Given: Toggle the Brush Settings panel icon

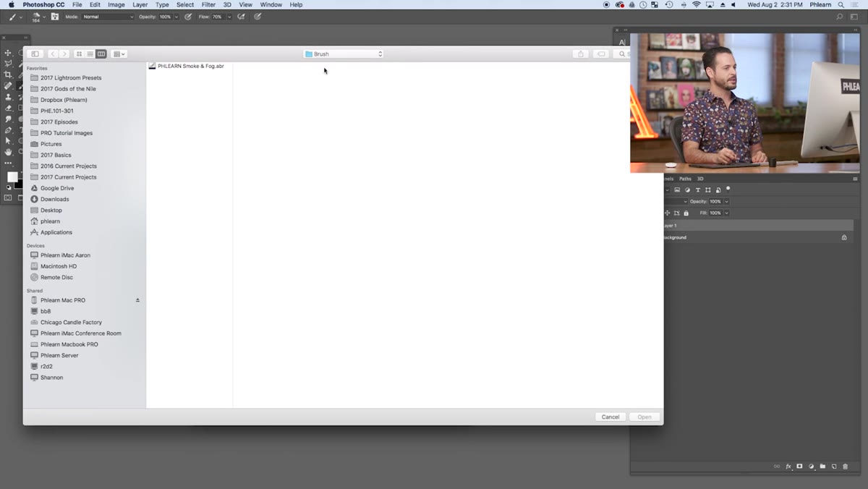Looking at the screenshot, I should [55, 17].
